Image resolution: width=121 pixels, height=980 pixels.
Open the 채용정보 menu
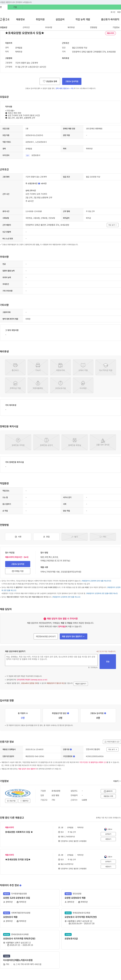pos(20,19)
